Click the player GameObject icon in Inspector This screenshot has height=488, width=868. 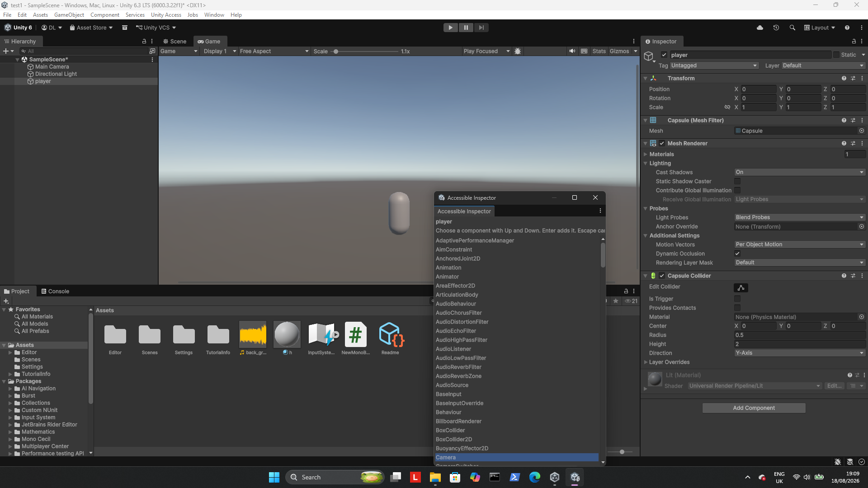point(649,56)
